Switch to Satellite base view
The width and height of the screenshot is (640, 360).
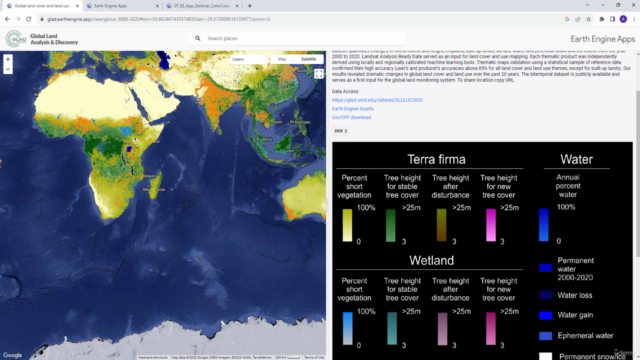pos(309,59)
